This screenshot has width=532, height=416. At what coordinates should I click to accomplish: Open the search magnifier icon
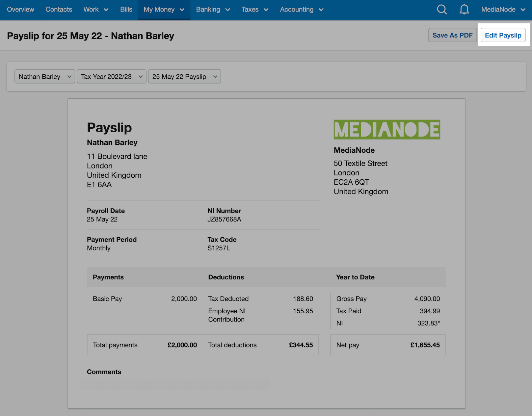442,10
